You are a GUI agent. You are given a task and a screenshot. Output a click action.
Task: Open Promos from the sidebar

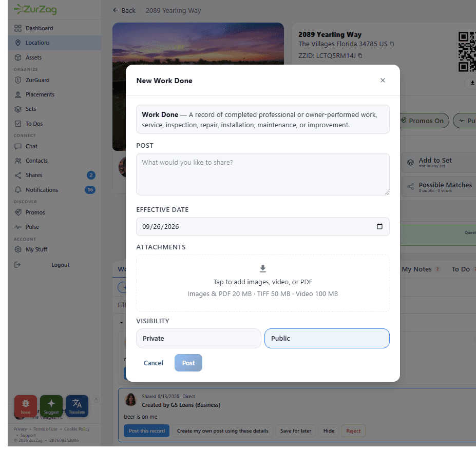[54, 212]
